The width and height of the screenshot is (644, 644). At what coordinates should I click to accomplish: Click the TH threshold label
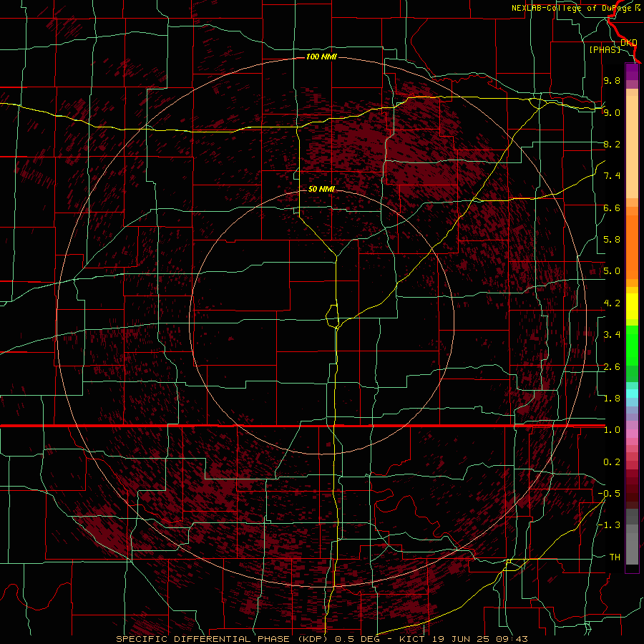(615, 557)
